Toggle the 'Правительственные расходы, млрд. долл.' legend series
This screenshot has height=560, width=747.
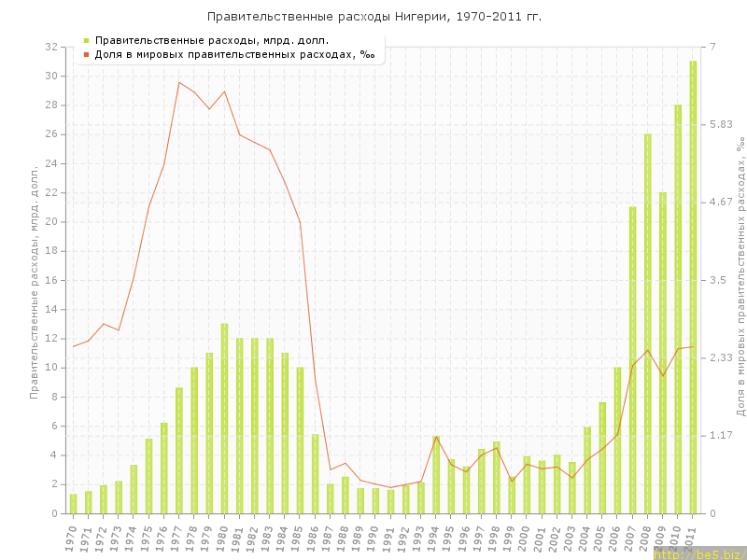click(211, 40)
